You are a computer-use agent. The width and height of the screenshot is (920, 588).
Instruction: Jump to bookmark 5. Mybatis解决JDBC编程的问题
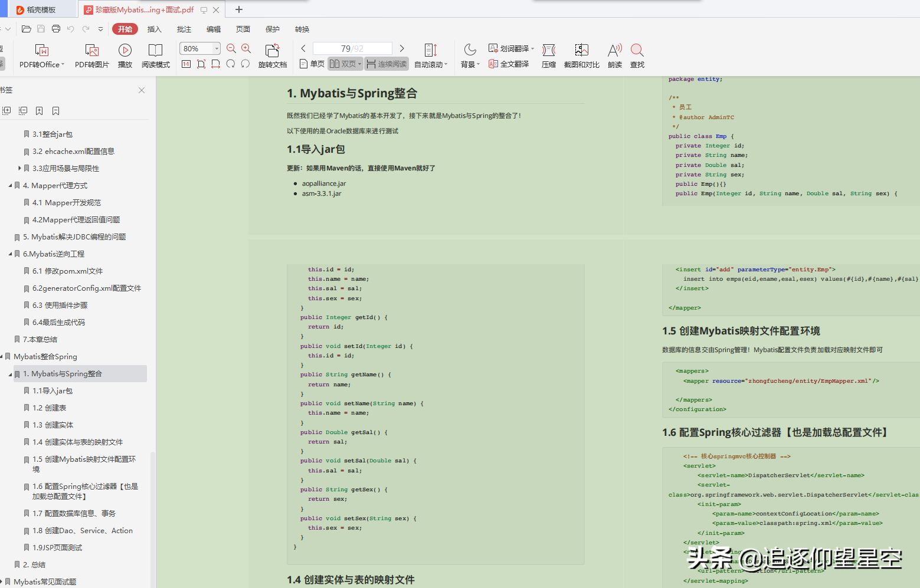tap(74, 237)
